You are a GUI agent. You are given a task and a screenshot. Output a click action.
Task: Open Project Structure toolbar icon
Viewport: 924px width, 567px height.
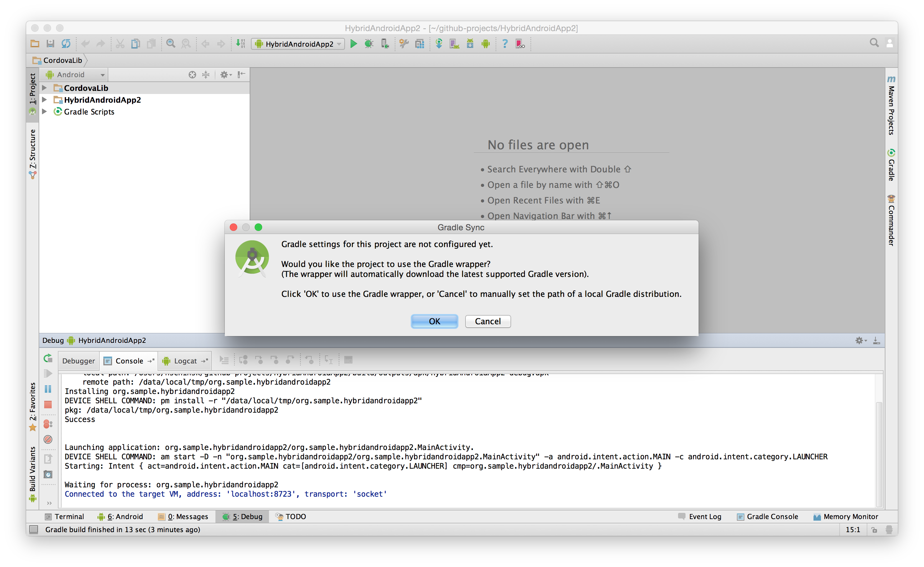pos(420,44)
